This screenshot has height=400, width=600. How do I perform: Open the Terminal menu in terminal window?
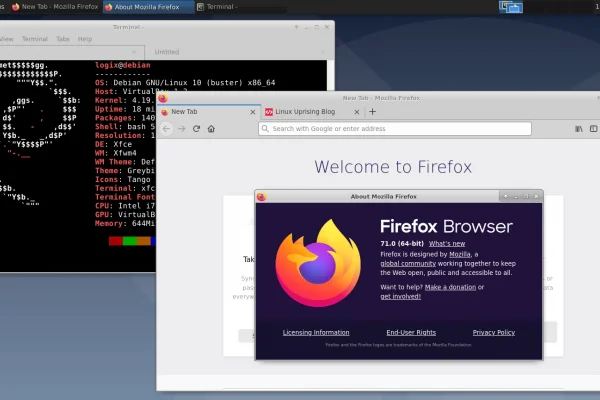point(35,39)
